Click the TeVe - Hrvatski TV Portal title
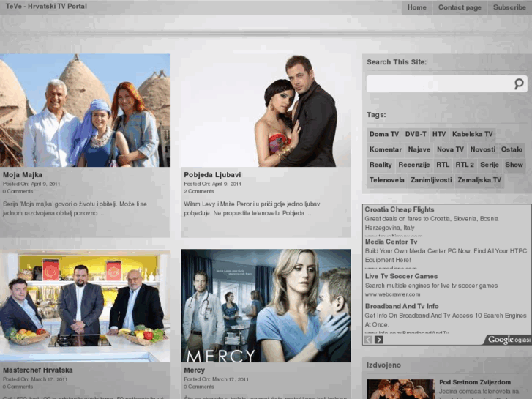The height and width of the screenshot is (399, 532). [x=47, y=6]
